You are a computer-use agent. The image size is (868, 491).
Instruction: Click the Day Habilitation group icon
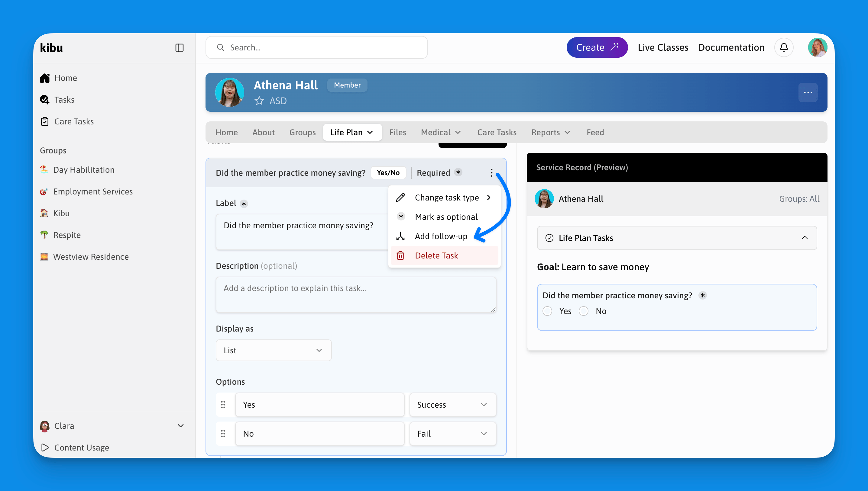pyautogui.click(x=44, y=170)
